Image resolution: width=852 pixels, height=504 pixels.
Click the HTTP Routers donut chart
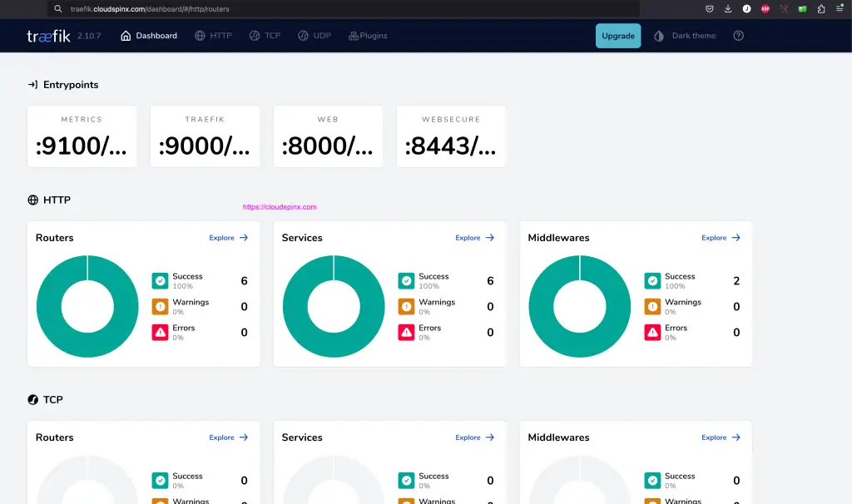[87, 306]
